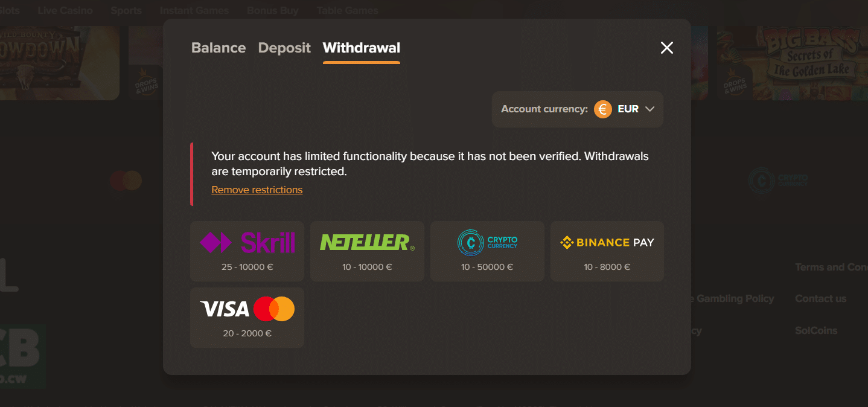Click the Binance diamond logo

566,242
